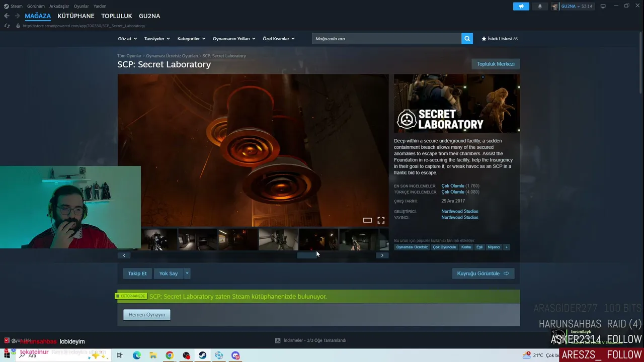The width and height of the screenshot is (644, 362).
Task: Reload the store page with the refresh icon
Action: pyautogui.click(x=7, y=26)
